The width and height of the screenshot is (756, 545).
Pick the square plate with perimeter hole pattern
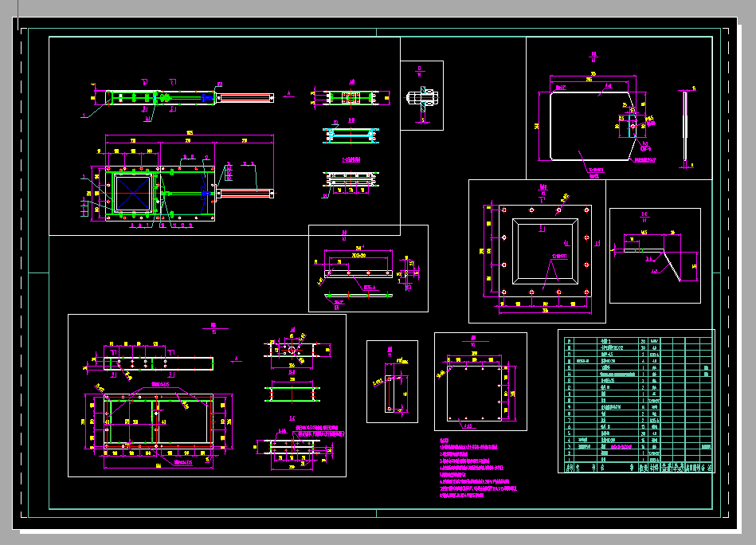pos(475,393)
